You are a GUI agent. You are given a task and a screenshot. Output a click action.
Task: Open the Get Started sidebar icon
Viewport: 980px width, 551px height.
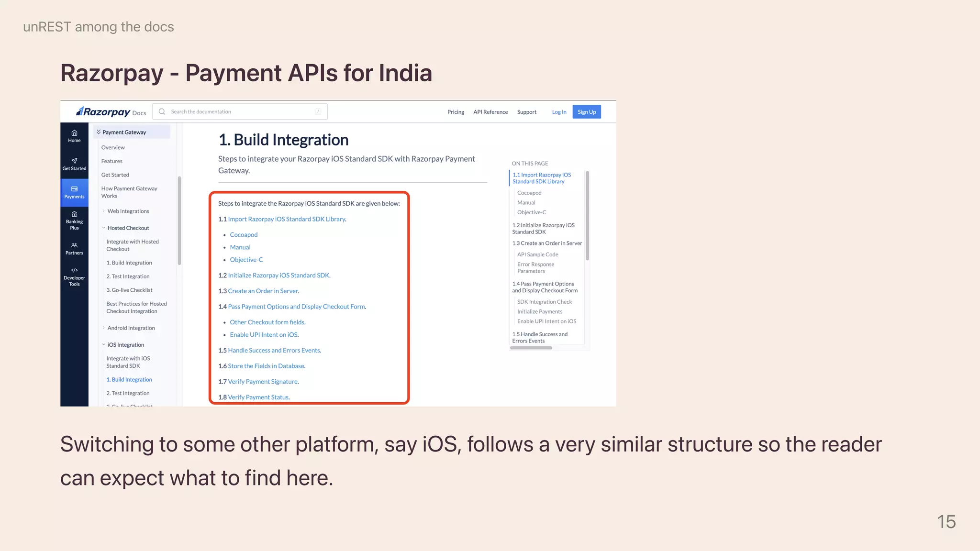74,164
